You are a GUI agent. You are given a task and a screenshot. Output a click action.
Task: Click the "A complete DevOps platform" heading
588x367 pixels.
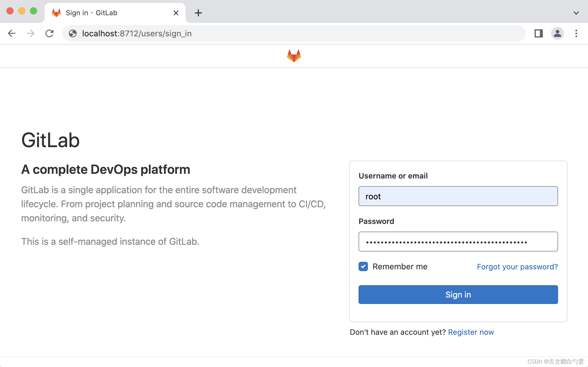click(x=106, y=169)
